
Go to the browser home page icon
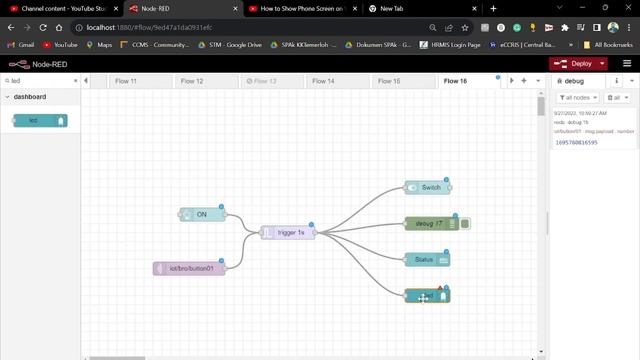tap(59, 27)
